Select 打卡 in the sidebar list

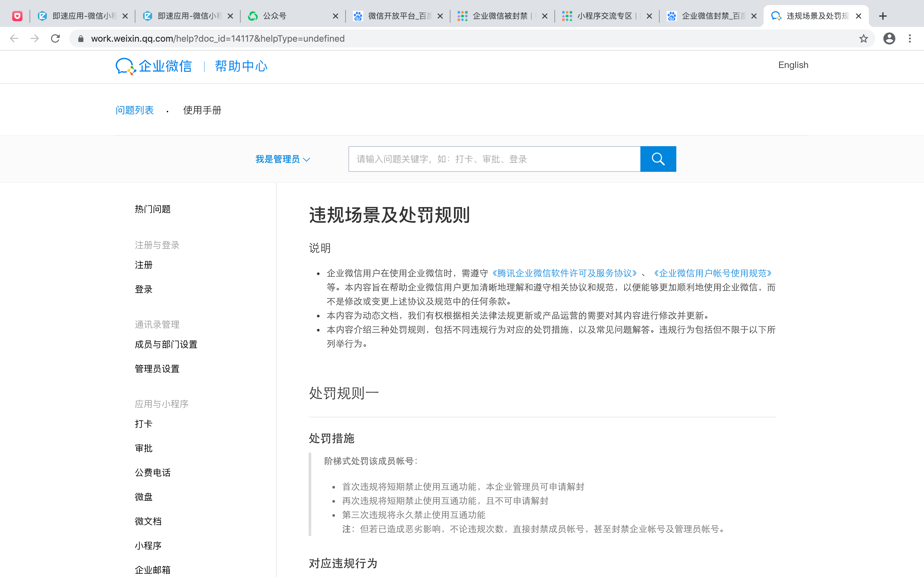click(143, 424)
